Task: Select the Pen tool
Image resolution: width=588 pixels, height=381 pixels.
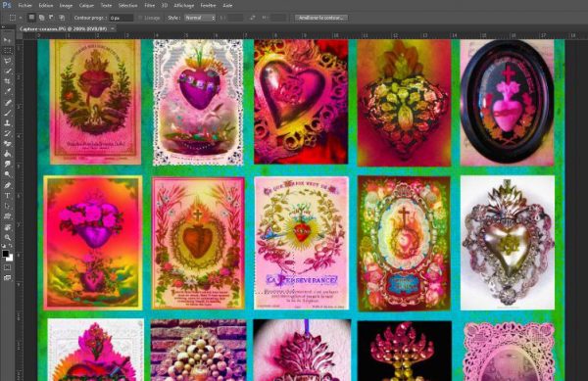Action: point(7,185)
